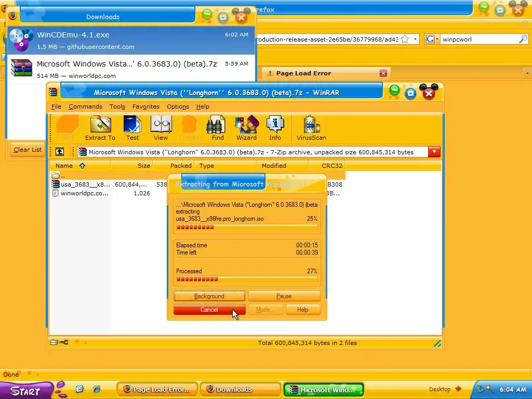Viewport: 532px width, 399px height.
Task: Click the Extract To toolbar icon
Action: 100,128
